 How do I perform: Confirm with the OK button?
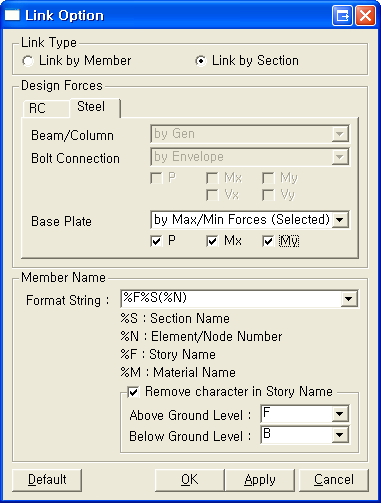pyautogui.click(x=190, y=480)
